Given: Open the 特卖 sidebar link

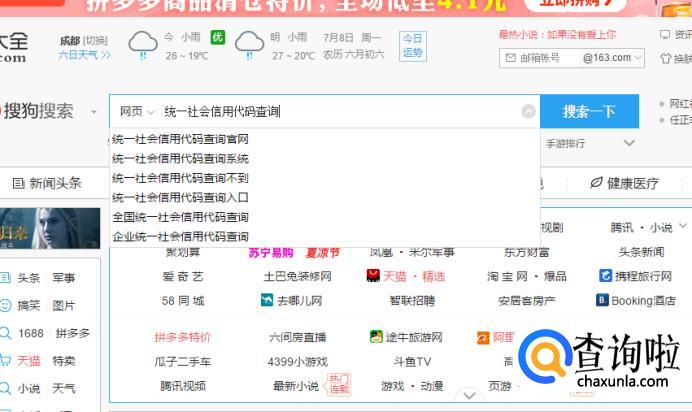Looking at the screenshot, I should (x=64, y=361).
